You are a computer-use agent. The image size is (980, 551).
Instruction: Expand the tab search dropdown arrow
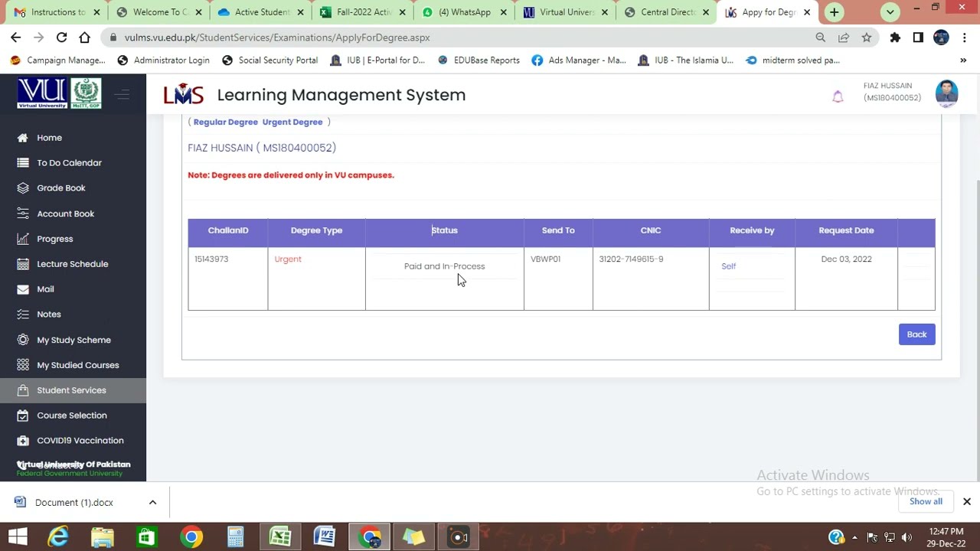click(x=890, y=12)
